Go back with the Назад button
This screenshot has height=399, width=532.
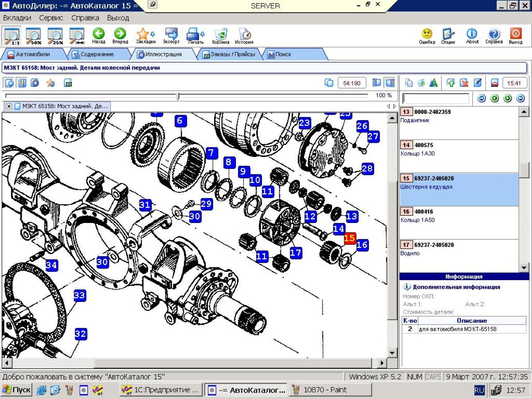pos(98,35)
